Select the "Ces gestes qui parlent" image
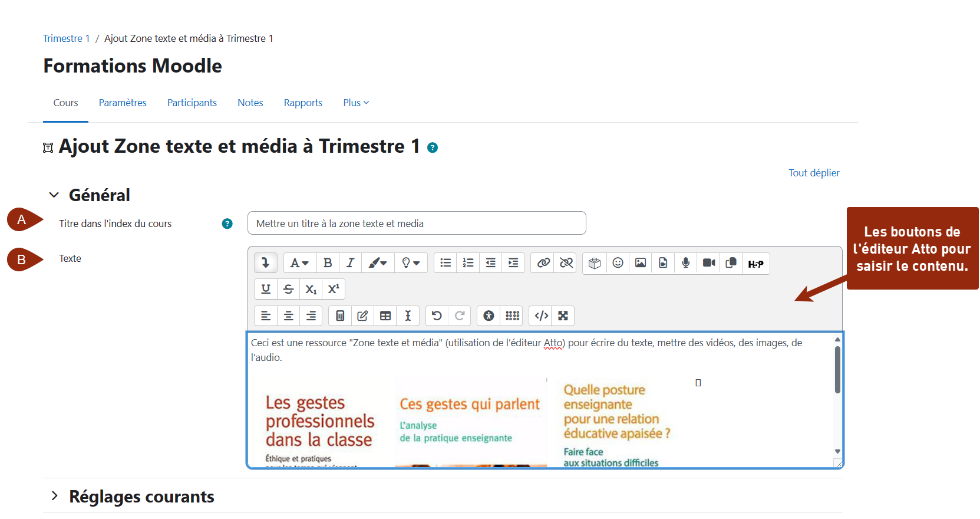 coord(471,422)
